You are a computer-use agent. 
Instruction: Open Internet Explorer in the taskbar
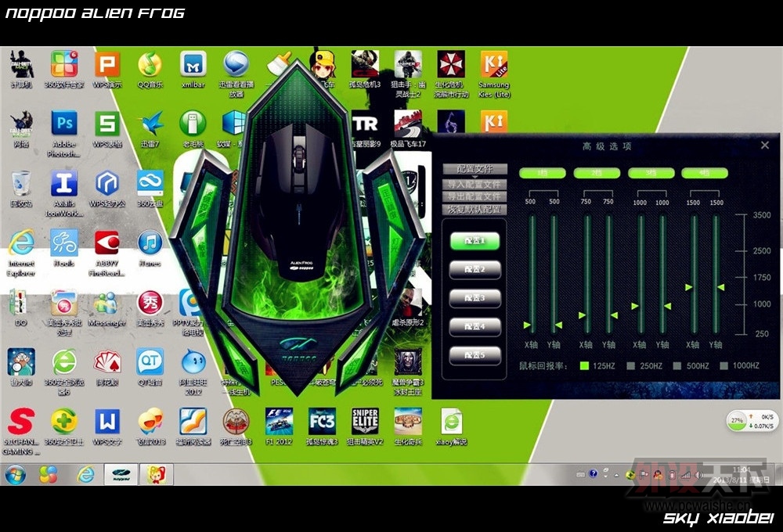(x=85, y=474)
